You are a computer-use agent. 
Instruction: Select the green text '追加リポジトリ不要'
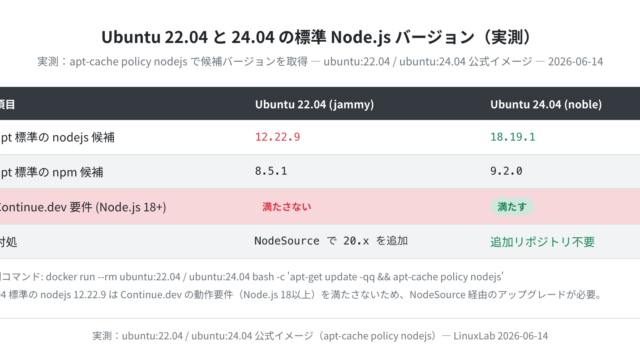(542, 242)
